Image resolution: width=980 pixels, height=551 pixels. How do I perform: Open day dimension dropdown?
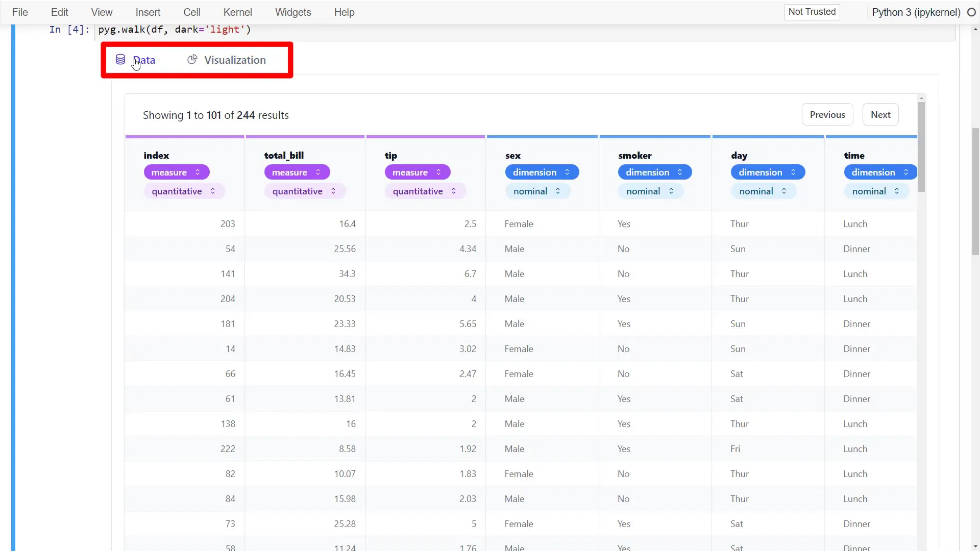tap(767, 172)
